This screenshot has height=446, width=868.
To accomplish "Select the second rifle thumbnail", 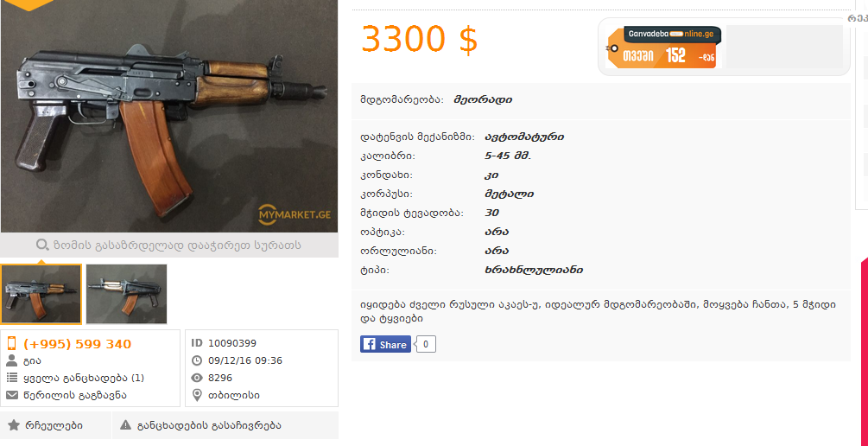I will (x=126, y=294).
